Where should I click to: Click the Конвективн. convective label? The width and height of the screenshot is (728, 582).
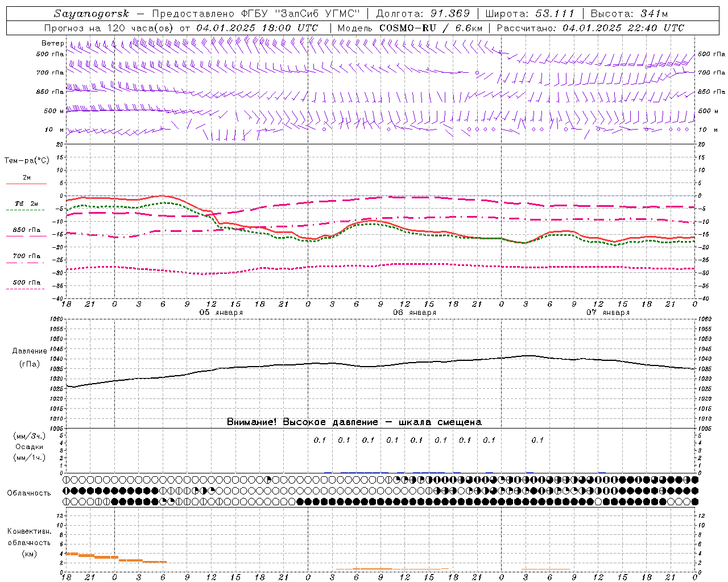pyautogui.click(x=29, y=531)
